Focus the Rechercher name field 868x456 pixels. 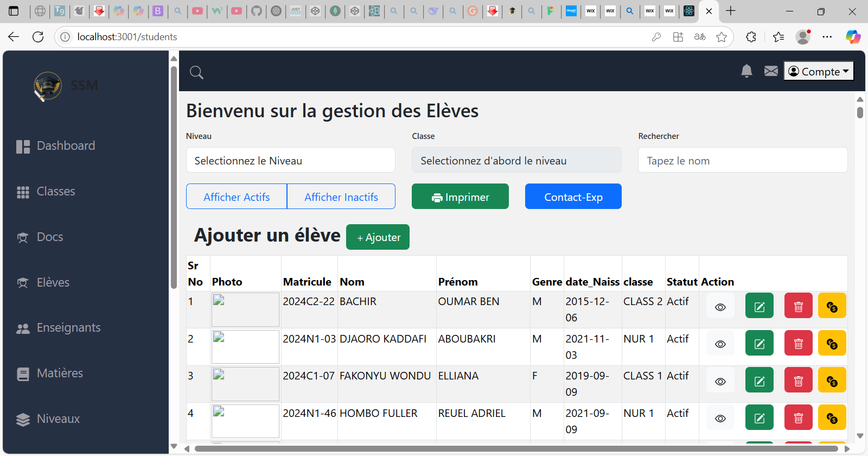pos(743,160)
